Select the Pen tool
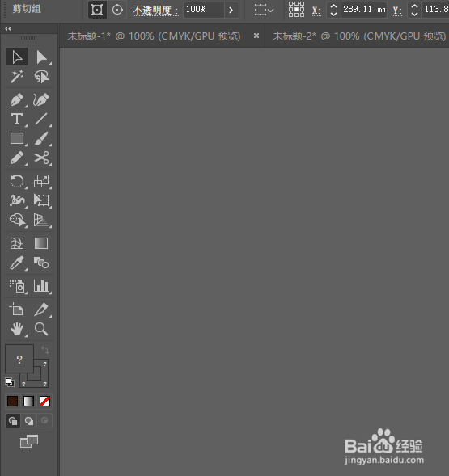Screen dimensions: 449x476 [17, 99]
